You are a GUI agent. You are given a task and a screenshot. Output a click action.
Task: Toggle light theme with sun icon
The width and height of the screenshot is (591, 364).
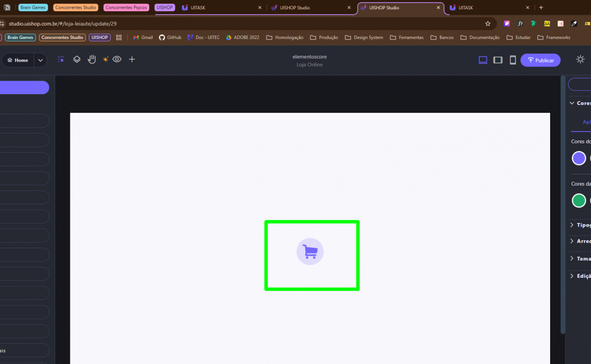pyautogui.click(x=580, y=60)
